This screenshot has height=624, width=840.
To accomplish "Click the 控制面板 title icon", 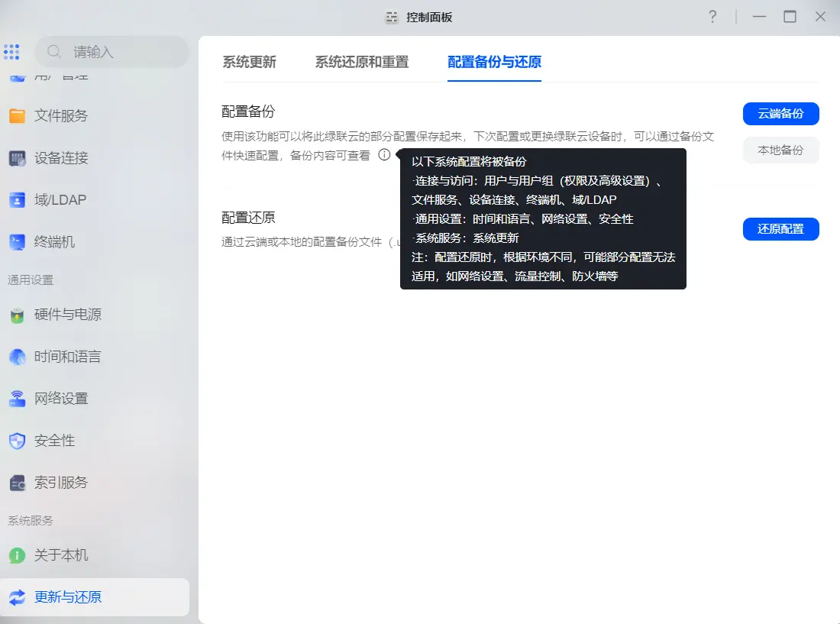I will tap(393, 18).
